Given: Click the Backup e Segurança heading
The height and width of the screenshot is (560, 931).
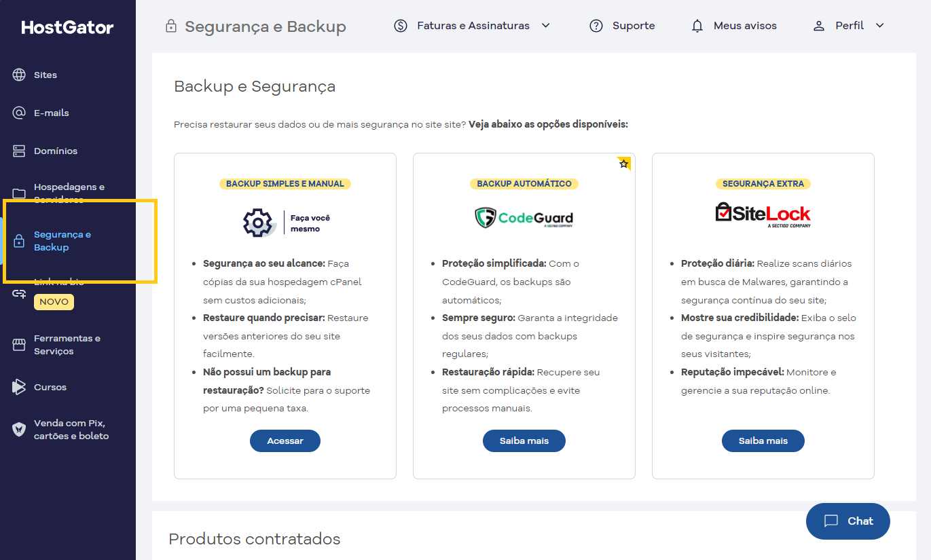Looking at the screenshot, I should 255,86.
